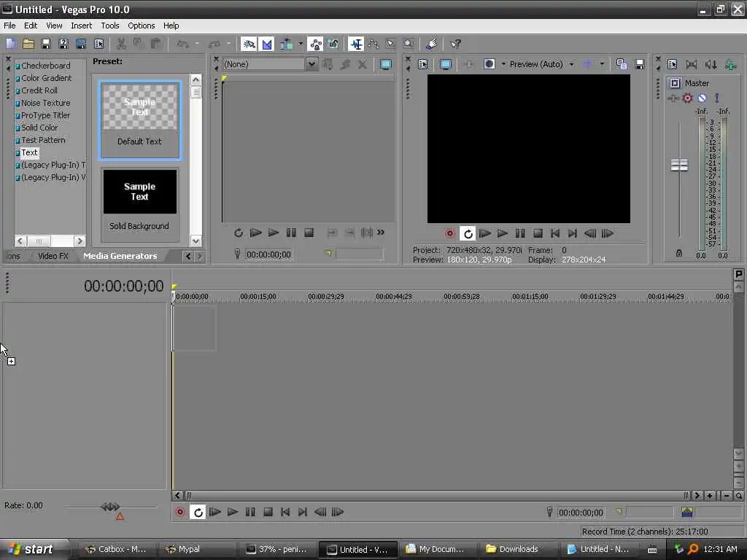
Task: Toggle Lock Envelopes to Events icon
Action: (x=315, y=44)
